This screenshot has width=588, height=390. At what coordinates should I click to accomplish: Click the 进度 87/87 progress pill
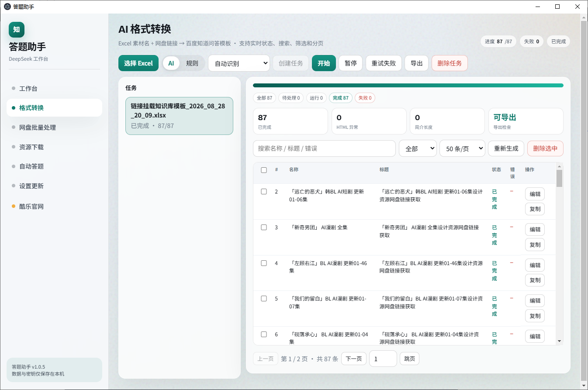(x=498, y=41)
